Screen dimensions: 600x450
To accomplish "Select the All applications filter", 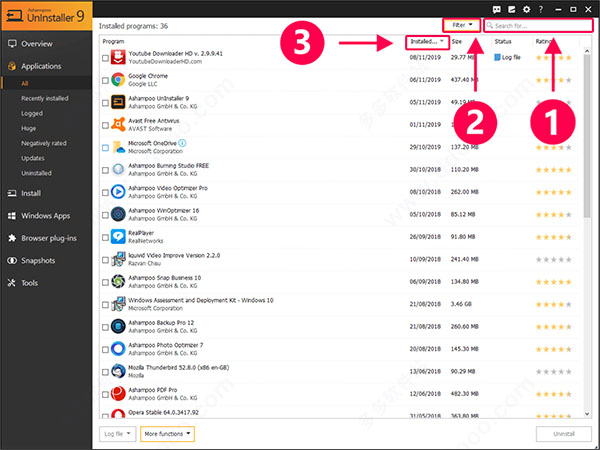I will tap(25, 83).
